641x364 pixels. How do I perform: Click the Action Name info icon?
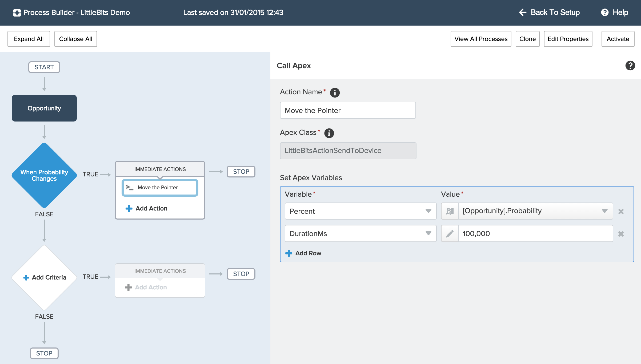pos(335,92)
